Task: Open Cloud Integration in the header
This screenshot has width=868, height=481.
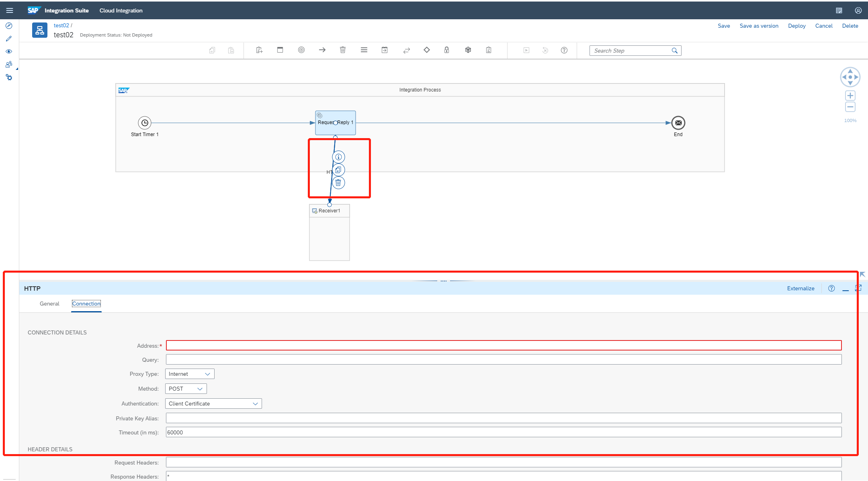Action: (x=121, y=10)
